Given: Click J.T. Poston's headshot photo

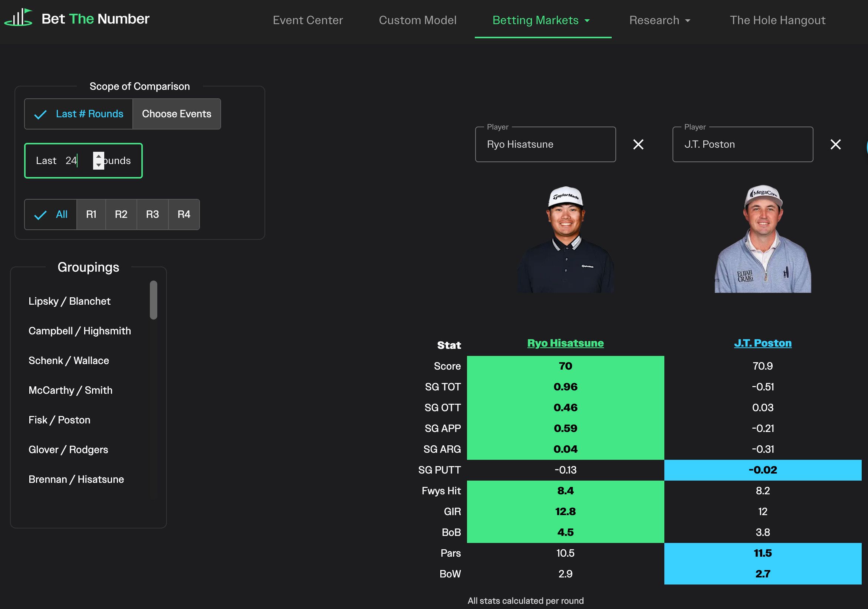Looking at the screenshot, I should click(x=763, y=239).
